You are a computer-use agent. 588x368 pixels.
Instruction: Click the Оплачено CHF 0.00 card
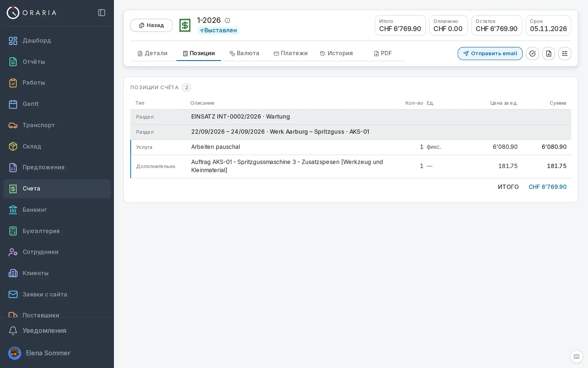(448, 25)
